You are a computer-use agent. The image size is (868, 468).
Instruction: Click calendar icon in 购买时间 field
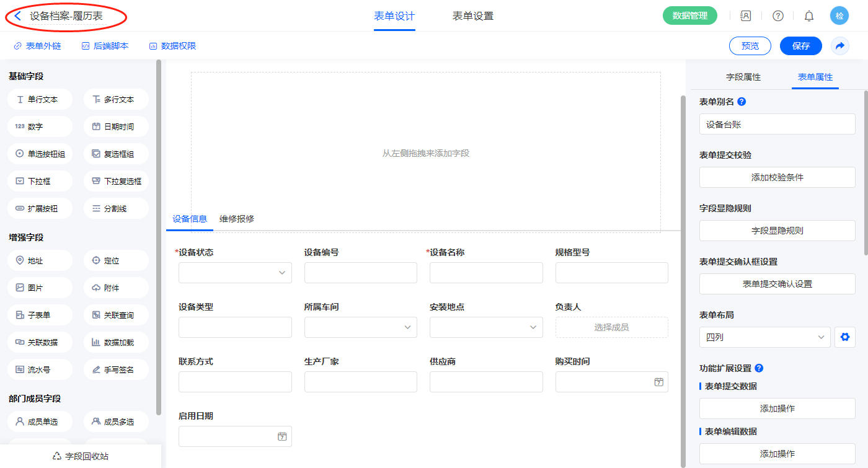[x=658, y=382]
